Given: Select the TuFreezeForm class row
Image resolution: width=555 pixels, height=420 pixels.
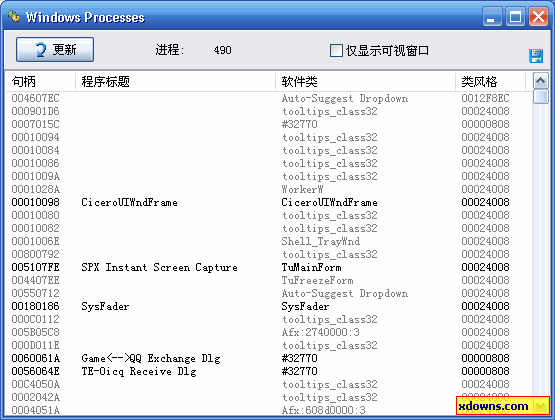Looking at the screenshot, I should [268, 280].
